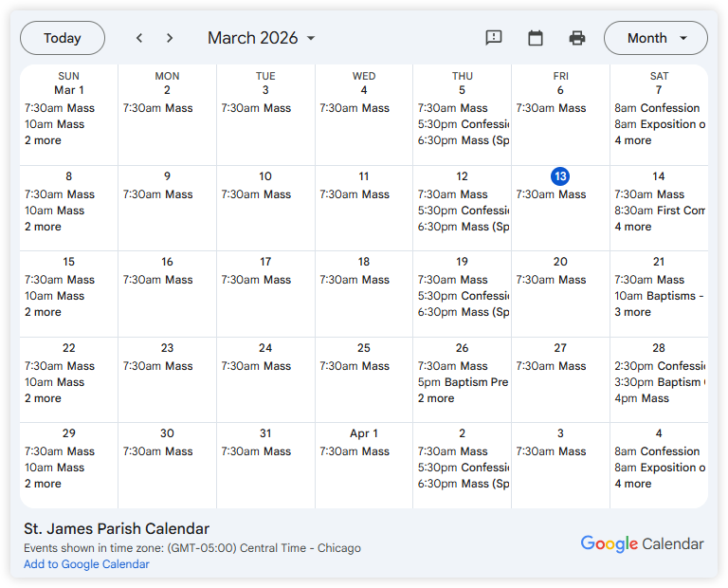This screenshot has width=728, height=588.
Task: Expand the March 2026 date picker
Action: coord(262,38)
